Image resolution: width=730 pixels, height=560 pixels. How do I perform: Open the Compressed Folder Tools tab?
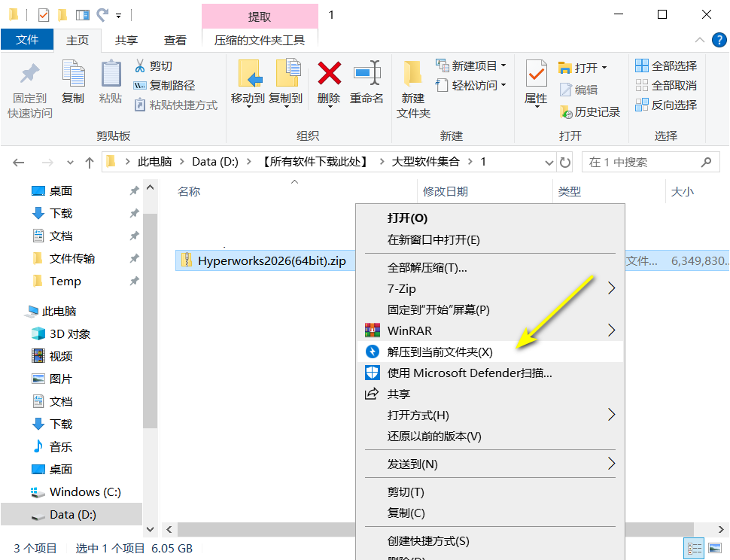260,41
